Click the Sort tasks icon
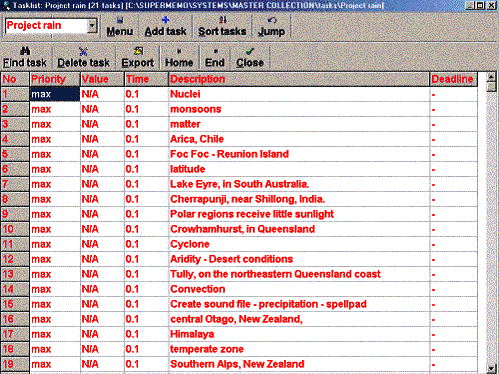This screenshot has height=374, width=499. (x=222, y=20)
